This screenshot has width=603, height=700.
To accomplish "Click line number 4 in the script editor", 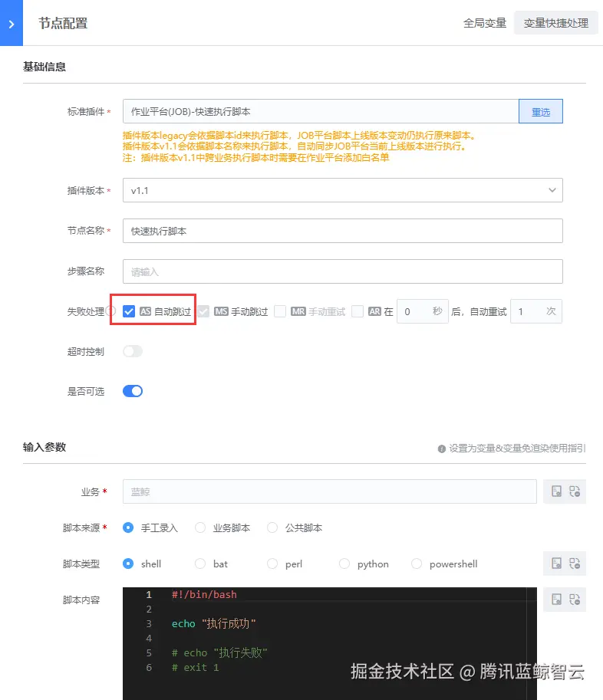I will point(149,639).
